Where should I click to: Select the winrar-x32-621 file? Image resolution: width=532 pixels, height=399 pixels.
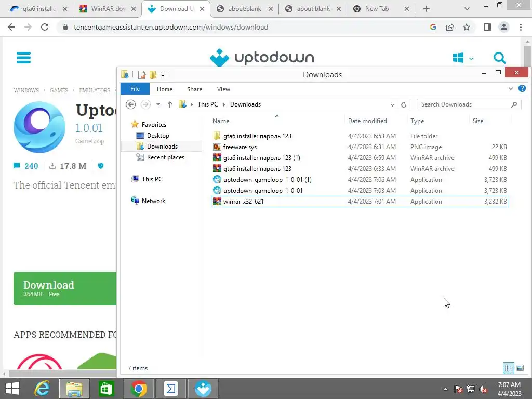(x=360, y=201)
